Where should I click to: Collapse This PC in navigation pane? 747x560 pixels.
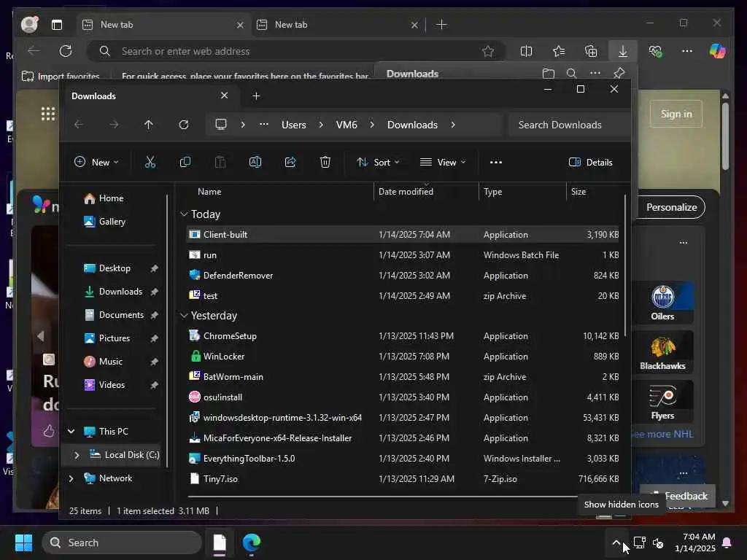[71, 432]
